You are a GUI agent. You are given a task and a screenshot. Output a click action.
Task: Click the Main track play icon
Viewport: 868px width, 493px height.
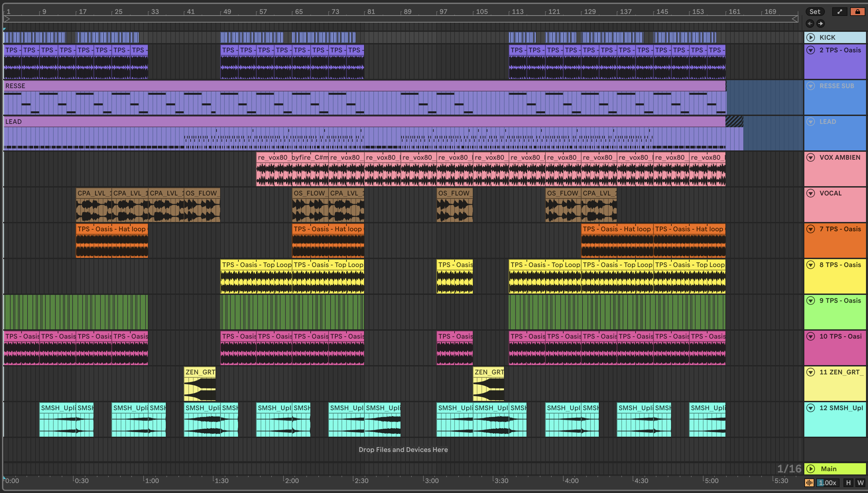[x=810, y=468]
